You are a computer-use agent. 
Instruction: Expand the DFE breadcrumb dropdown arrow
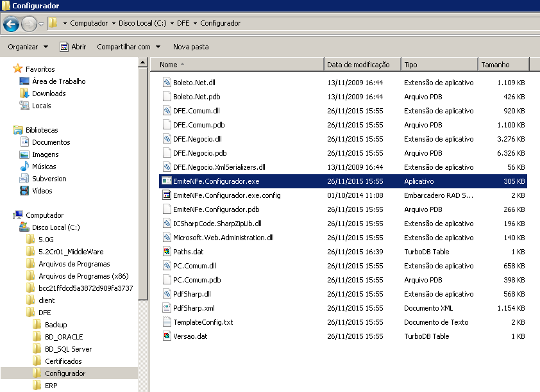195,23
